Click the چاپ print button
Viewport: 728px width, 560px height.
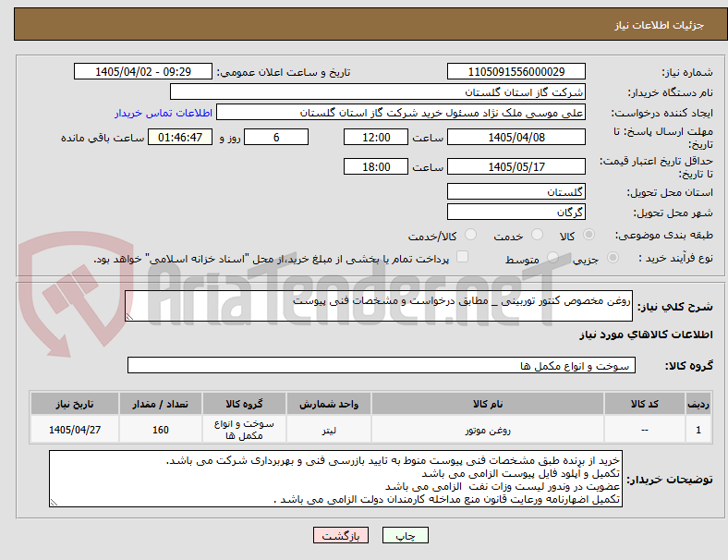(406, 535)
